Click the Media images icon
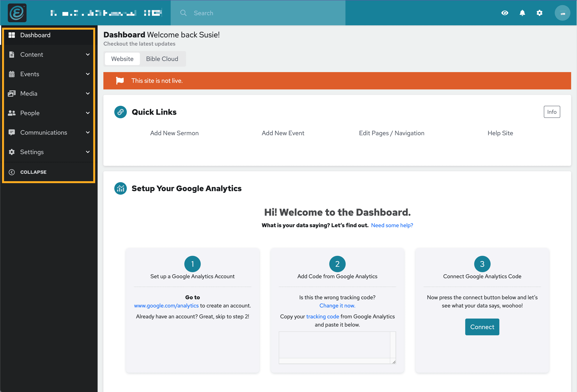The image size is (577, 392). tap(12, 94)
